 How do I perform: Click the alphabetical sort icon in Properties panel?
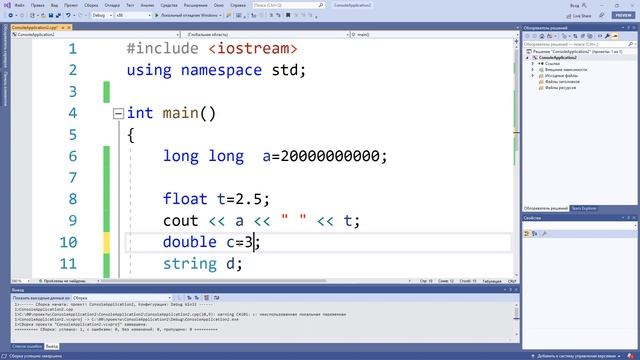pyautogui.click(x=535, y=234)
